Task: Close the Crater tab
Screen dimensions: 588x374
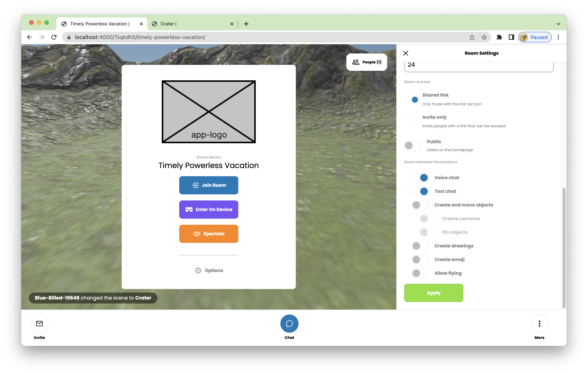Action: [232, 24]
